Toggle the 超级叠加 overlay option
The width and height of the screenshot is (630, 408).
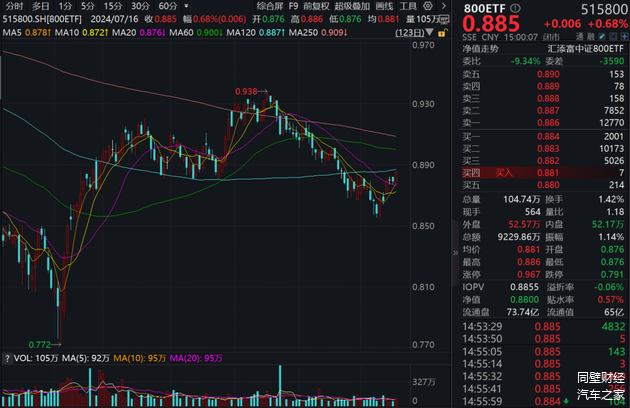355,6
